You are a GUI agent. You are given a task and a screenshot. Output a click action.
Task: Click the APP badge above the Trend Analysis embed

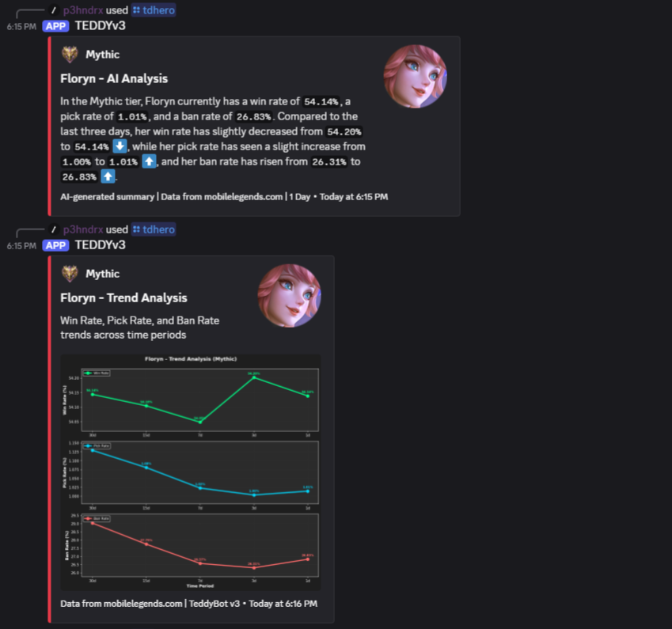coord(55,244)
